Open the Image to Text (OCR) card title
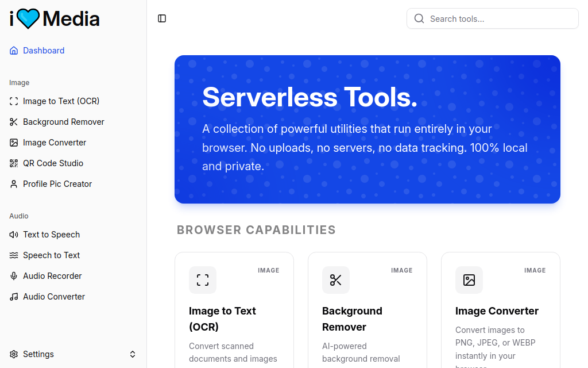Image resolution: width=588 pixels, height=368 pixels. coord(222,319)
